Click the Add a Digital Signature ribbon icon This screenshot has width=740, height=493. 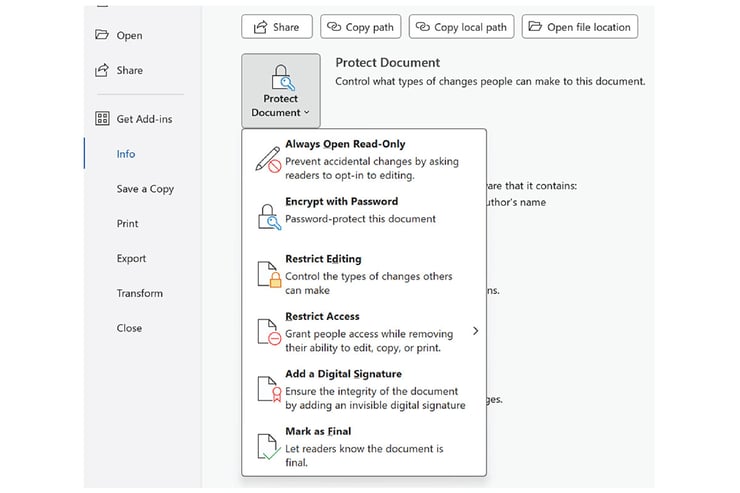pyautogui.click(x=267, y=389)
